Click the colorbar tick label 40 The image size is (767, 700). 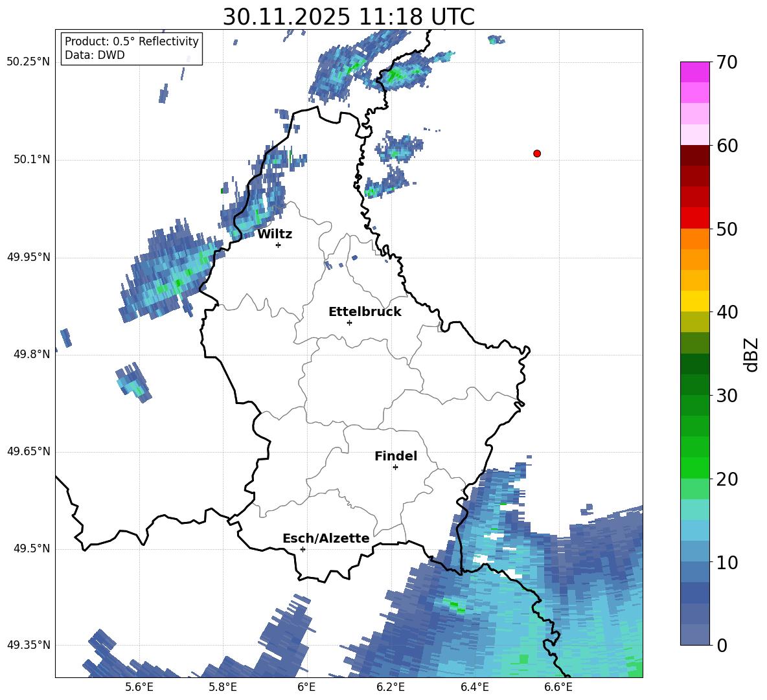coord(727,312)
